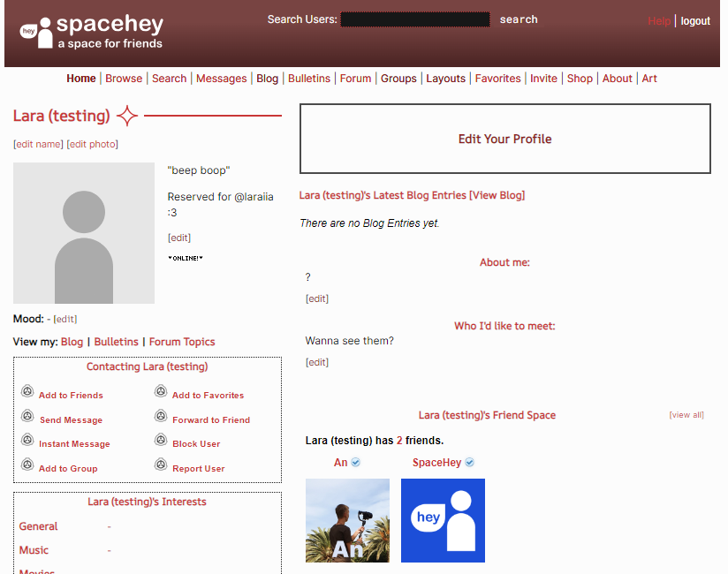This screenshot has width=728, height=574.
Task: Click the icon beside Report User
Action: pos(161,464)
